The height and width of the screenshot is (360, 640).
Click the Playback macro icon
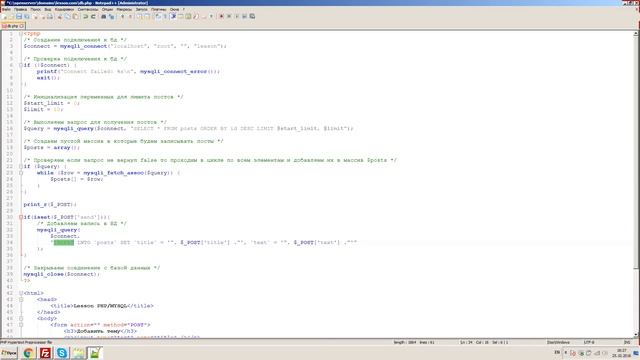tap(237, 16)
